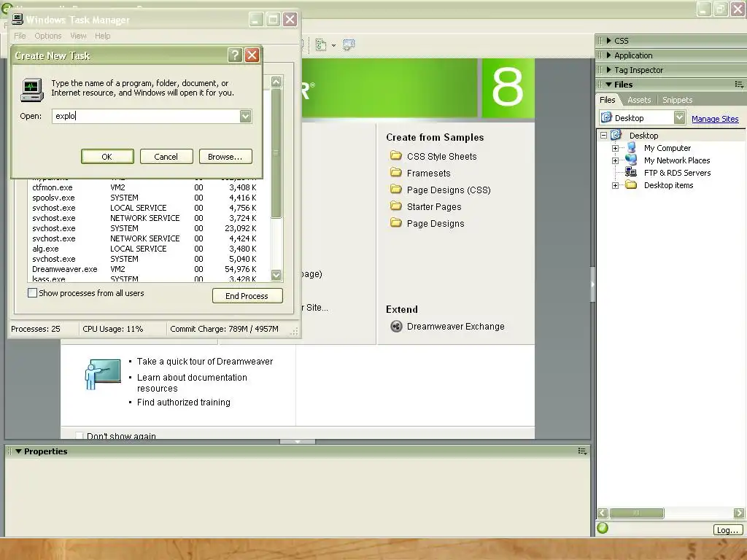Image resolution: width=747 pixels, height=560 pixels.
Task: Click the Desktop site icon in the Files dropdown
Action: point(606,117)
